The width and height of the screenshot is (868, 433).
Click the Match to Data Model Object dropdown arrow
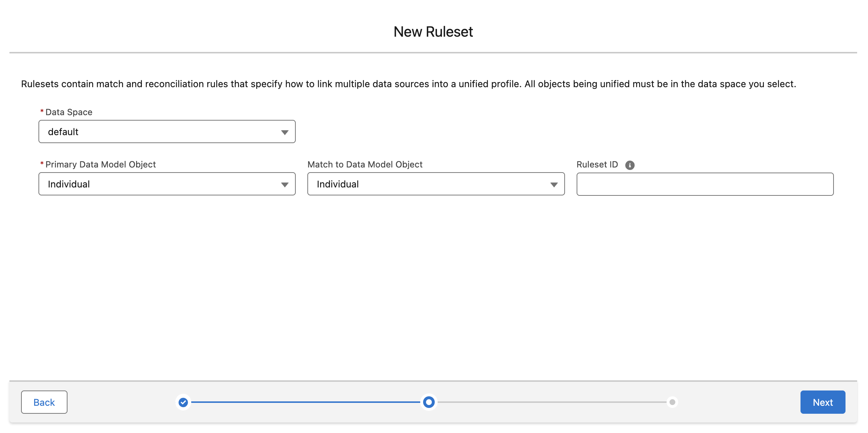point(554,184)
